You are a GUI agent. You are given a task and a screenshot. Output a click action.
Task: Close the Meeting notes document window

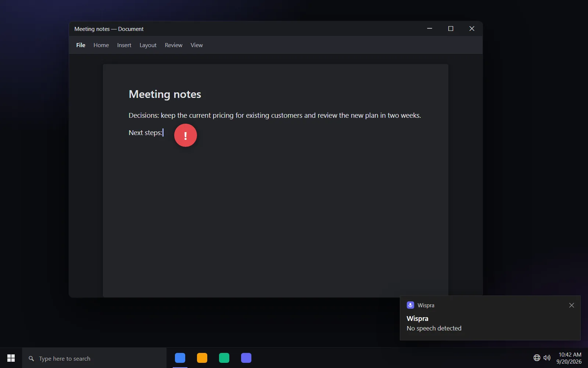click(x=472, y=29)
